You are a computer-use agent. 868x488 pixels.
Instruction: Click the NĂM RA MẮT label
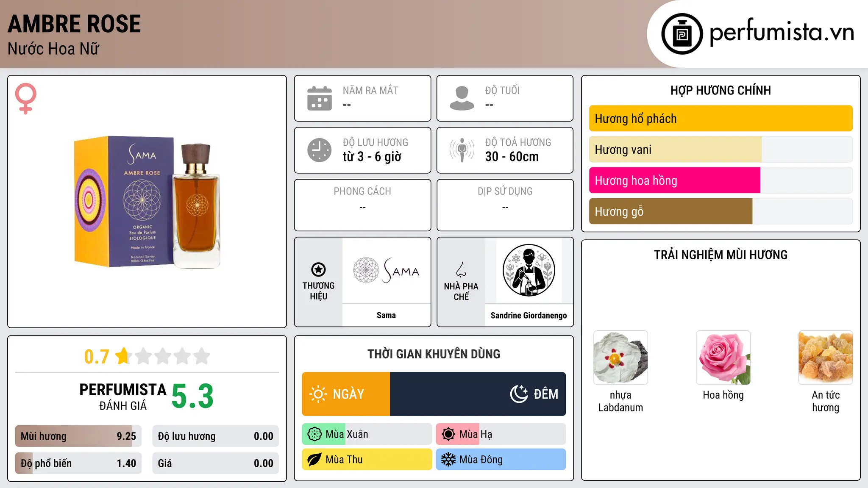click(x=370, y=90)
